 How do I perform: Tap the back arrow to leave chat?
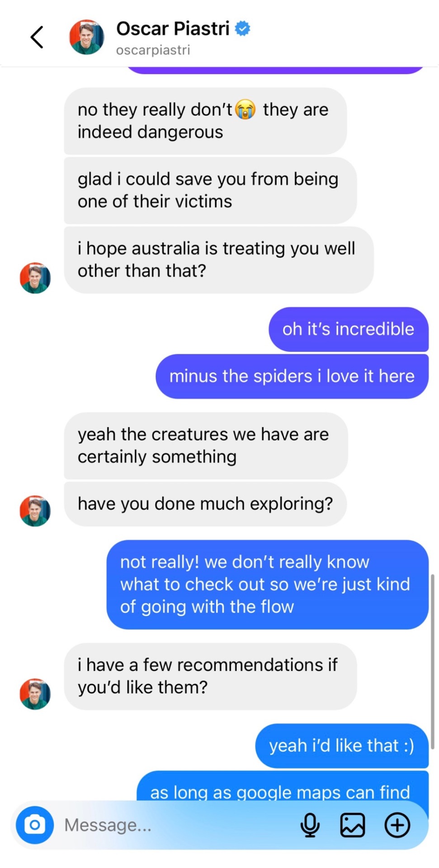[x=37, y=37]
